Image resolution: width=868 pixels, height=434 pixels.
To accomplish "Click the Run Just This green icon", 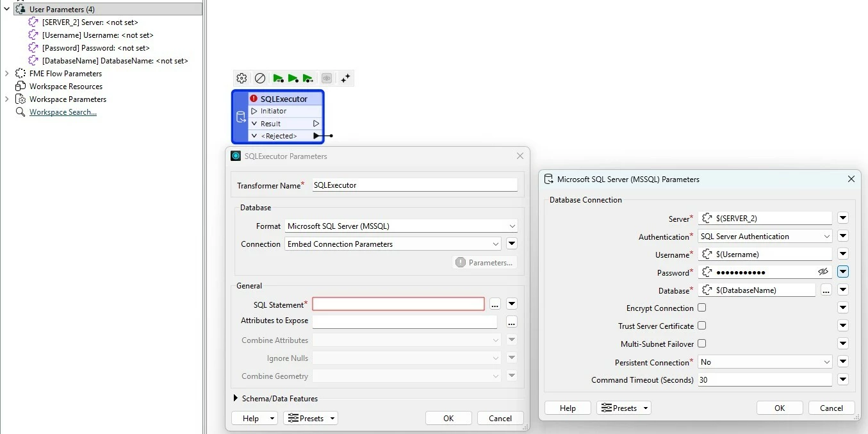I will (293, 78).
